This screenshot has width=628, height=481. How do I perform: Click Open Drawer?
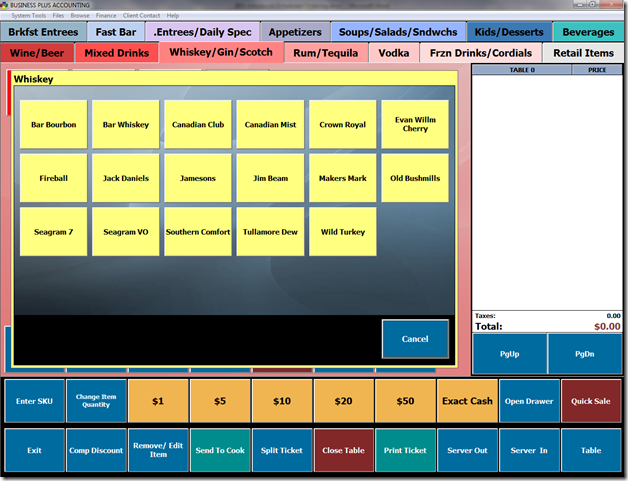coord(529,401)
